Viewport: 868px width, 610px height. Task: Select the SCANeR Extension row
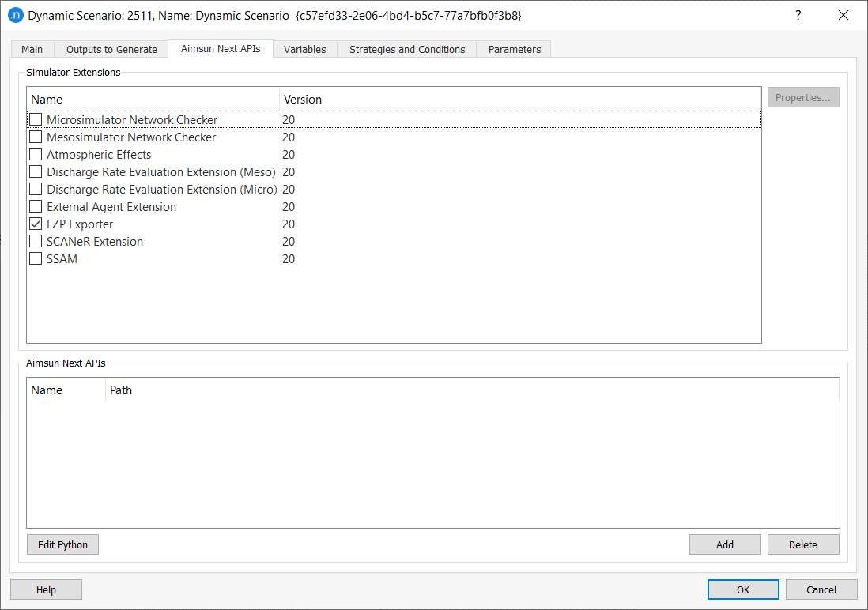point(95,241)
